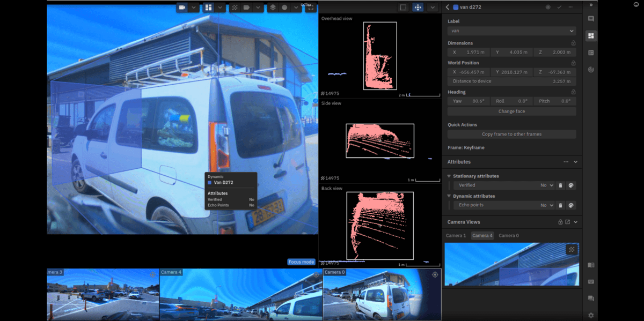Toggle the Dimensions lock
The height and width of the screenshot is (321, 644).
click(x=573, y=43)
